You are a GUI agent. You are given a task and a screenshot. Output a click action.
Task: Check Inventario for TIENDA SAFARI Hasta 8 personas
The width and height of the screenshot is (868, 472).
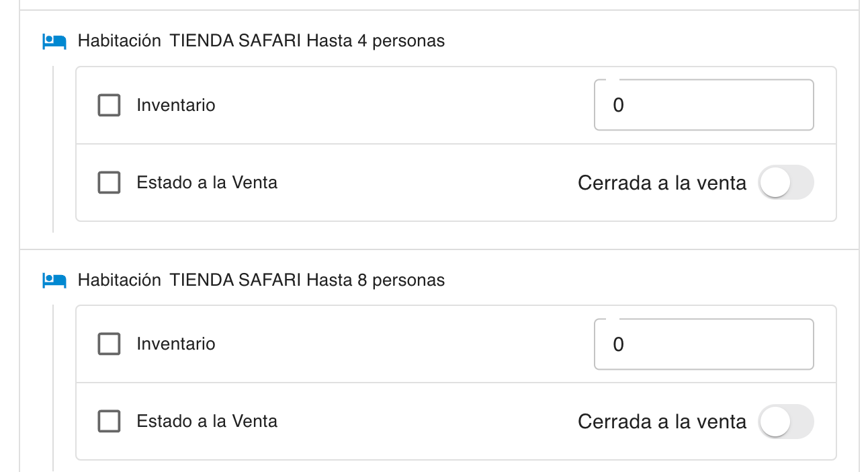[x=109, y=344]
